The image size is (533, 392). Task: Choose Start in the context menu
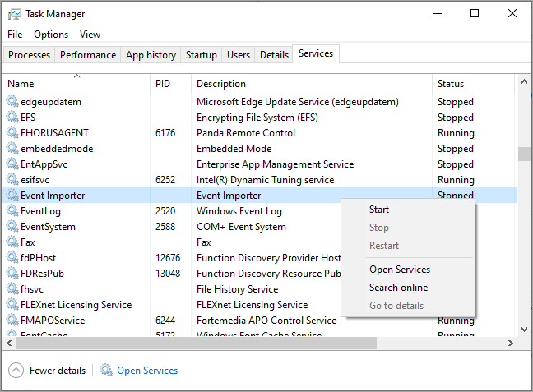379,210
